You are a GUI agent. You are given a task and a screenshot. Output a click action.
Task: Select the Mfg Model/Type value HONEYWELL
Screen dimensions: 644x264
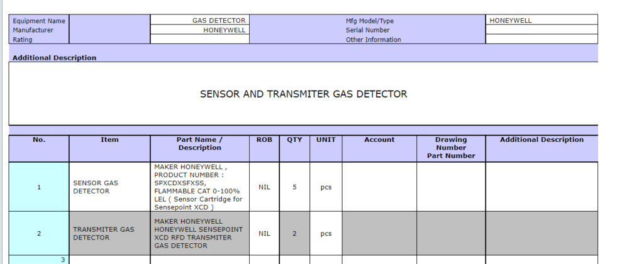[541, 20]
